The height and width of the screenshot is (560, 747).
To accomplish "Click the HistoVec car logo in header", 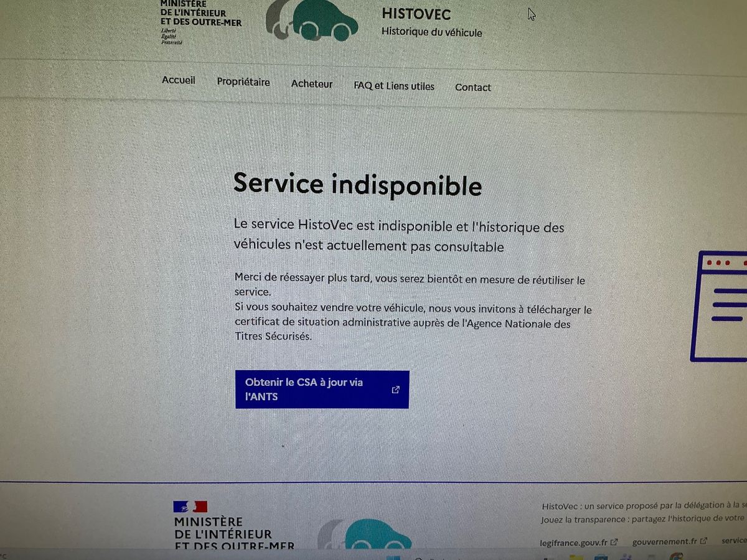I will 312,21.
